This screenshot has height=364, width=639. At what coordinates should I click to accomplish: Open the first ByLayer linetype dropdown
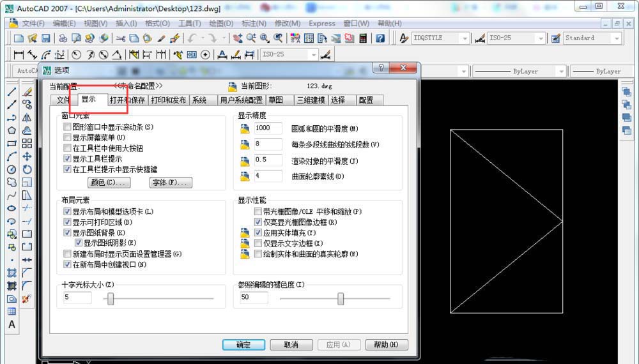[x=561, y=72]
